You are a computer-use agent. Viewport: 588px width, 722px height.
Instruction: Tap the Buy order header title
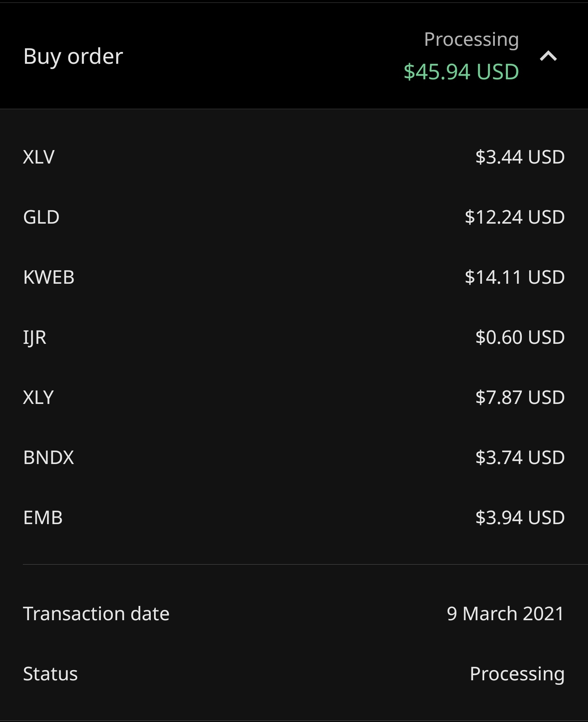pos(73,56)
